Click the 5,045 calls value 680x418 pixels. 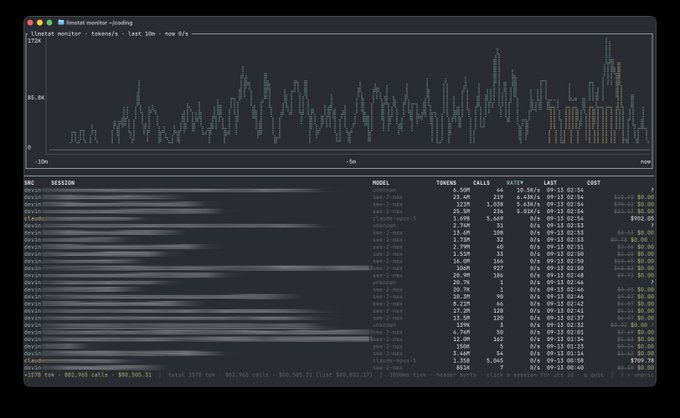pyautogui.click(x=495, y=360)
